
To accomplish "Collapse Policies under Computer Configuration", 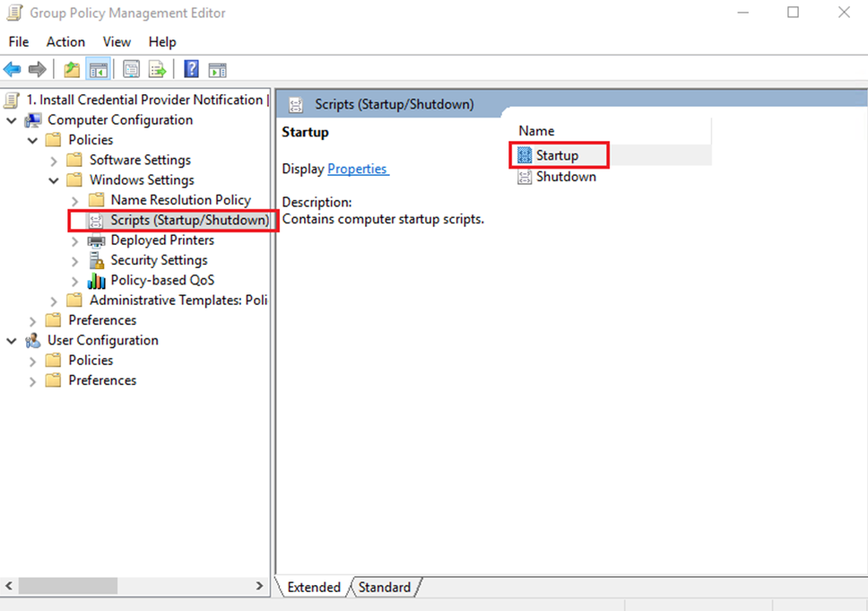I will [x=32, y=140].
